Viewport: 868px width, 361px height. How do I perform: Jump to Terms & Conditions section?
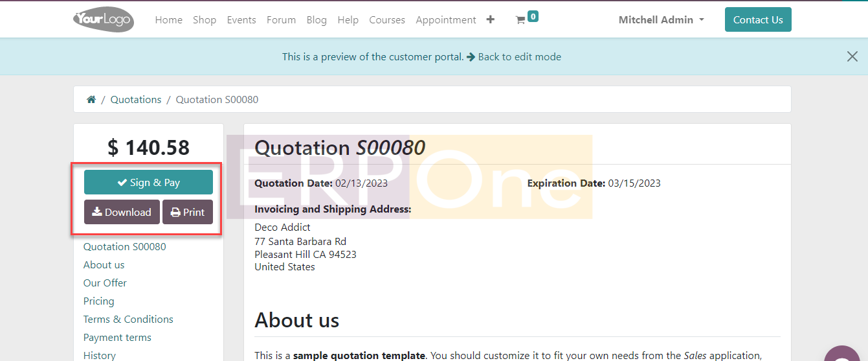click(x=128, y=320)
